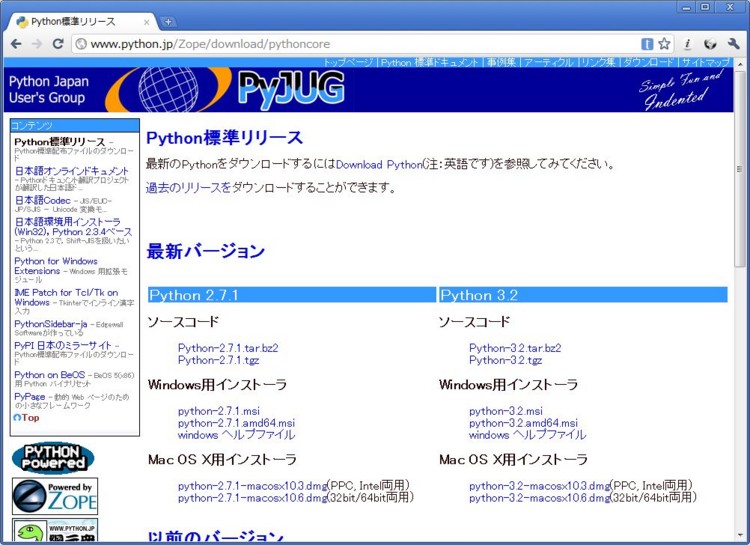The image size is (750, 545).
Task: Open 日本語Codec sidebar link
Action: pos(43,200)
